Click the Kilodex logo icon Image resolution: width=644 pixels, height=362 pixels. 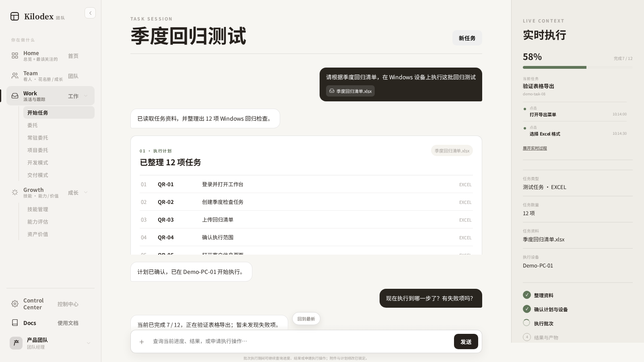pyautogui.click(x=15, y=16)
